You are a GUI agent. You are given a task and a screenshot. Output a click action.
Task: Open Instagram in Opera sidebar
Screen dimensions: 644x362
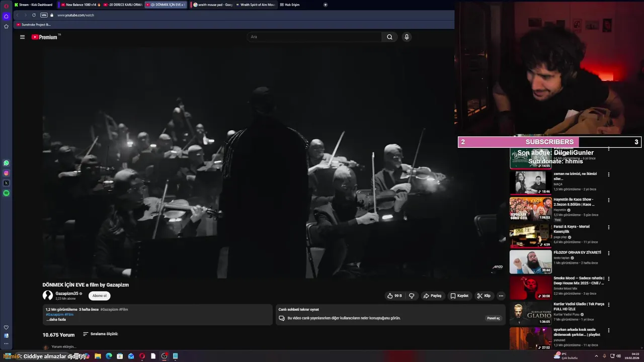6,173
